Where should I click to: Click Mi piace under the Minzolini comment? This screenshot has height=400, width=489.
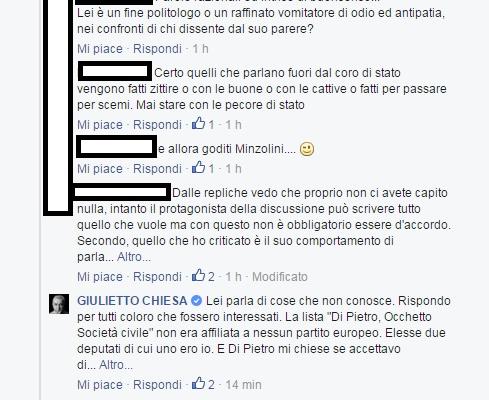point(100,169)
